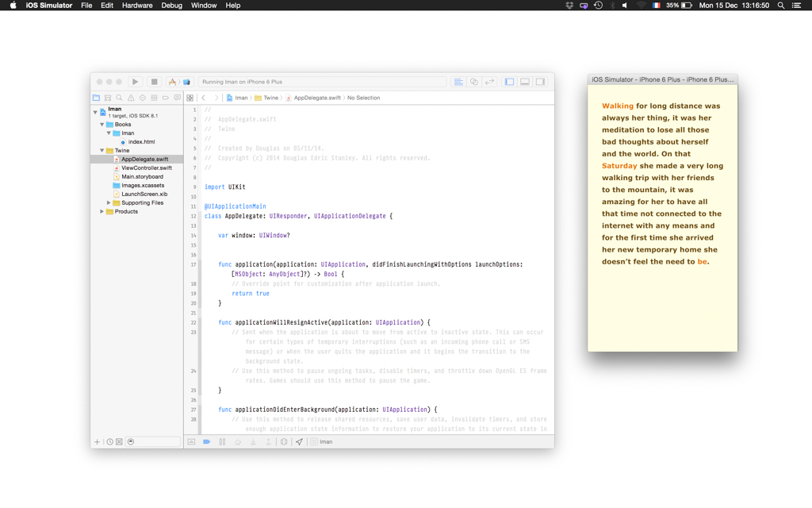Open the Debug menu in menu bar
The width and height of the screenshot is (812, 508).
click(x=171, y=6)
